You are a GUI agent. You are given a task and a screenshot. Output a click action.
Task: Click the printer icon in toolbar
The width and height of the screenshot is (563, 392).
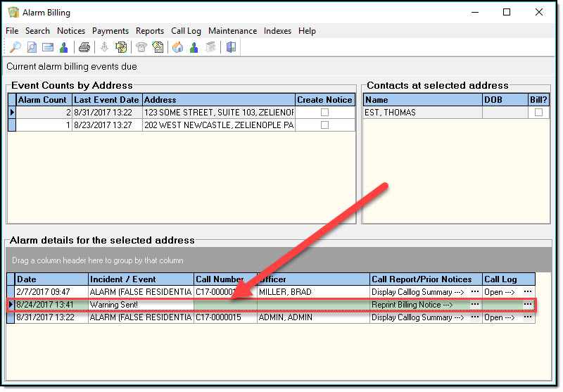tap(84, 48)
